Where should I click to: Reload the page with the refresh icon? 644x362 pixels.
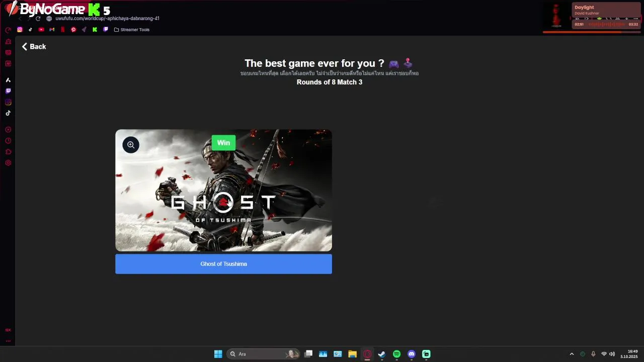click(38, 19)
